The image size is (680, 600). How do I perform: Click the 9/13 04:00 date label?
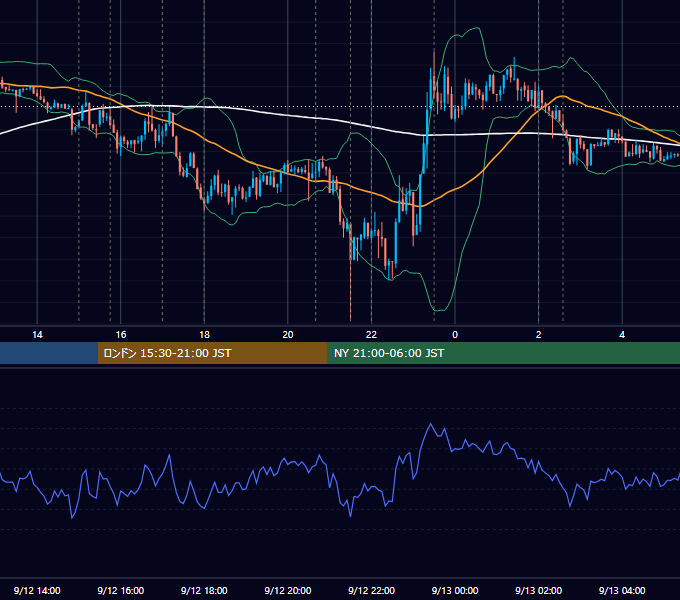622,590
